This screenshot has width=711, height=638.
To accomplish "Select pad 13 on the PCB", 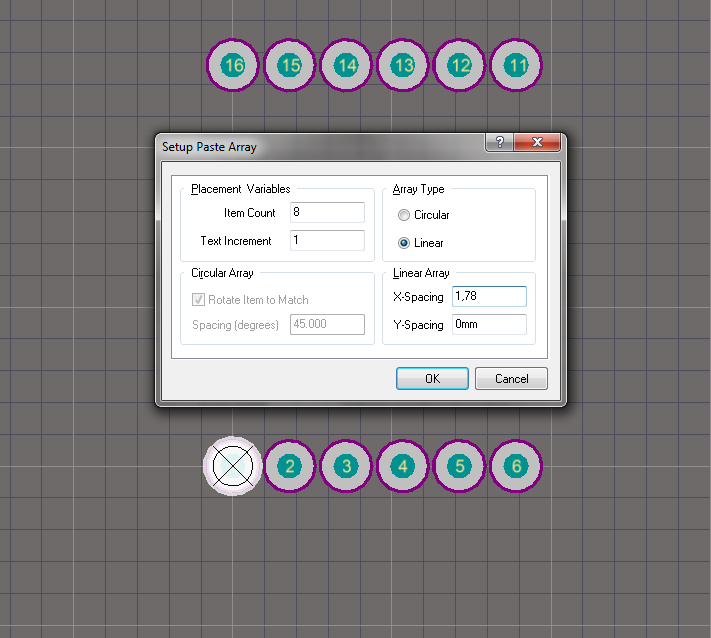I will click(403, 65).
